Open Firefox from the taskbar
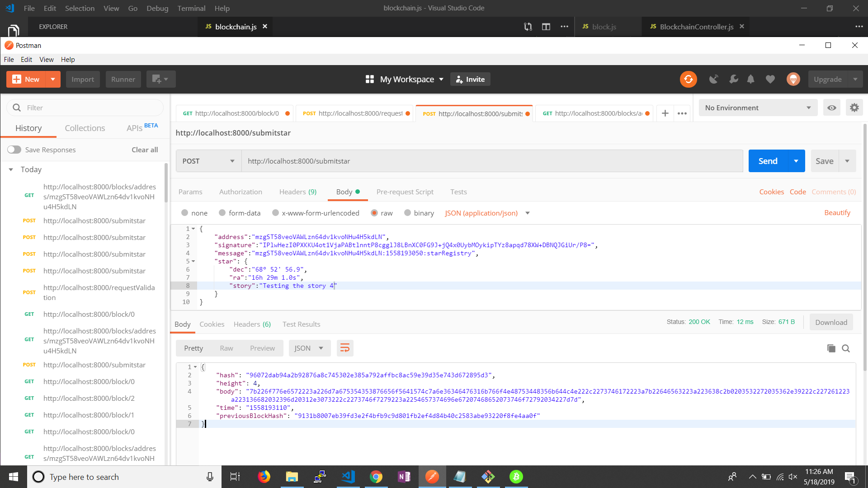 click(264, 477)
